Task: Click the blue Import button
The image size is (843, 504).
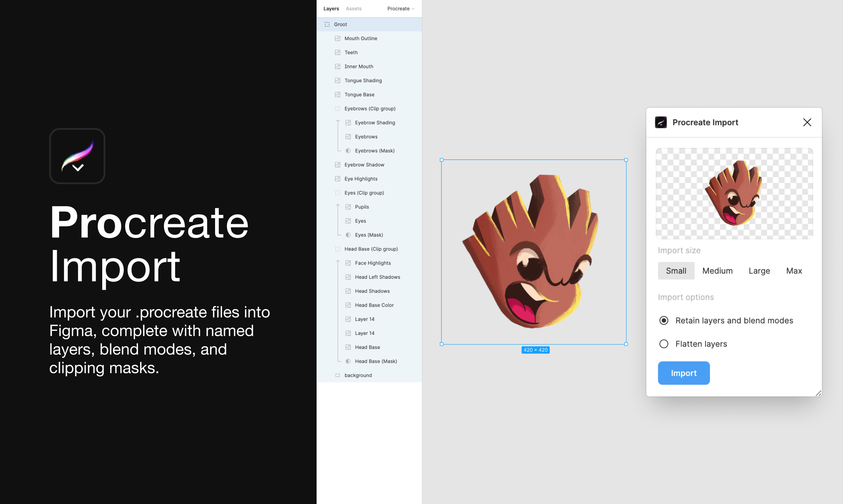Action: [x=684, y=373]
